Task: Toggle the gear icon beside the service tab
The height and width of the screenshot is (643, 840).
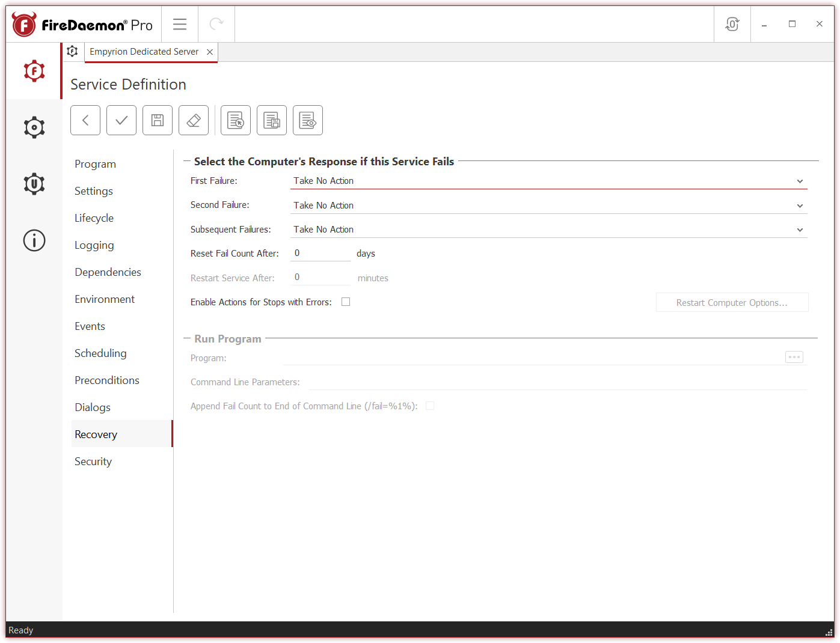Action: tap(72, 52)
